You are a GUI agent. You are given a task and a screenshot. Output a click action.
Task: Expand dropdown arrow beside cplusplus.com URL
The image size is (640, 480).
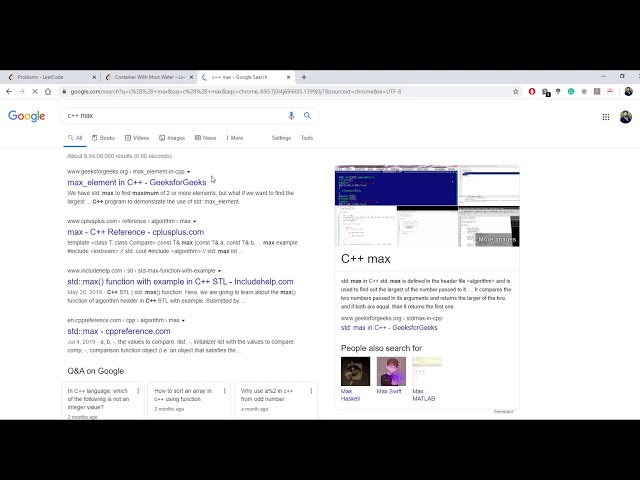(x=195, y=221)
